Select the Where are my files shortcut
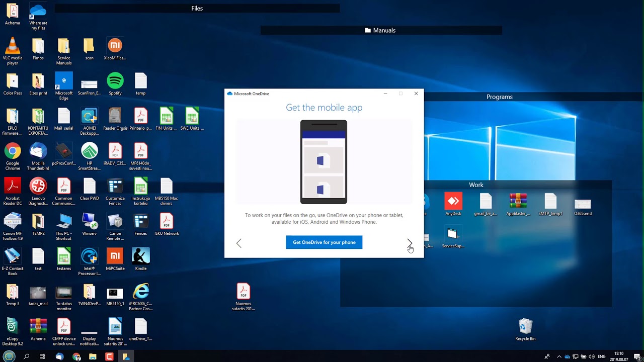Screen dimensions: 644x362 tap(38, 16)
